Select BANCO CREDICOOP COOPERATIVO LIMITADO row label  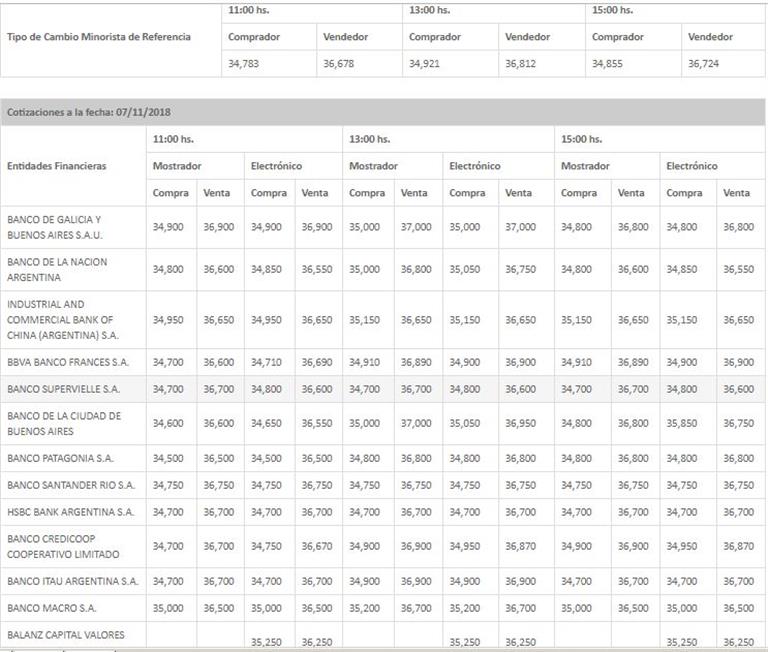point(63,546)
